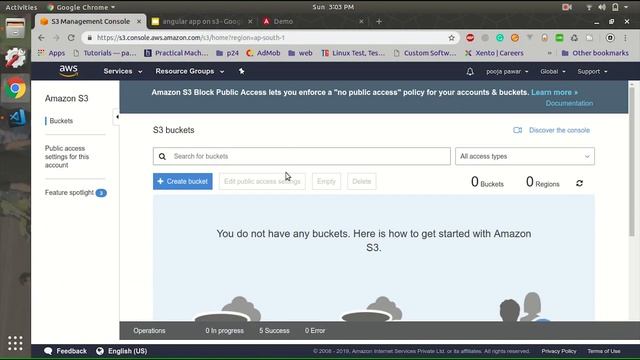Viewport: 640px width, 360px height.
Task: Expand the Services dropdown menu
Action: coord(123,71)
